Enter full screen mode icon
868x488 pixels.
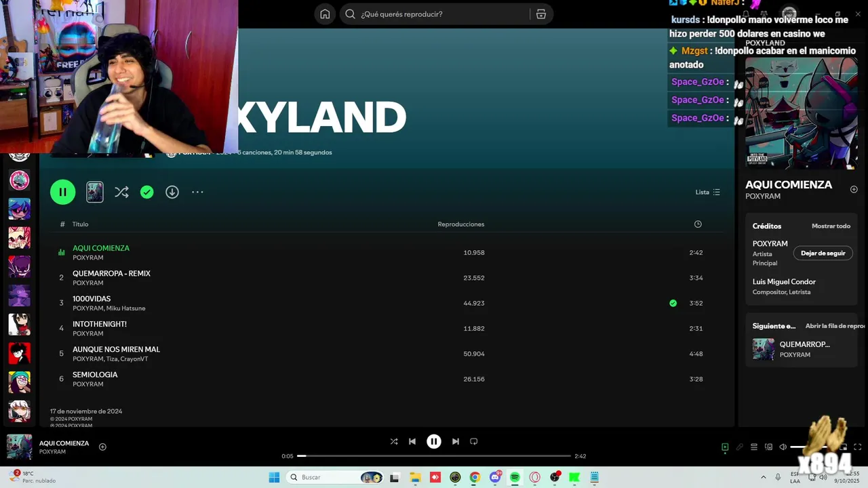(x=857, y=447)
